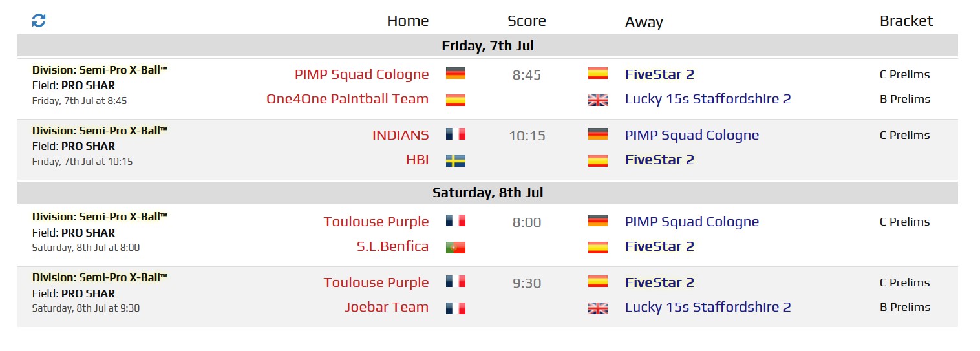The height and width of the screenshot is (351, 980).
Task: Click Portuguese flag next to S.L.Benfica
Action: click(456, 247)
